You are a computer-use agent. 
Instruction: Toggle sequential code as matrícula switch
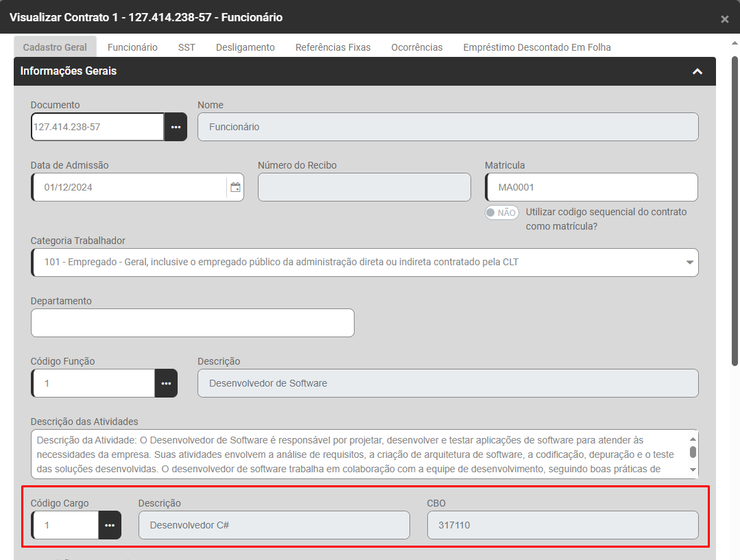(x=501, y=212)
